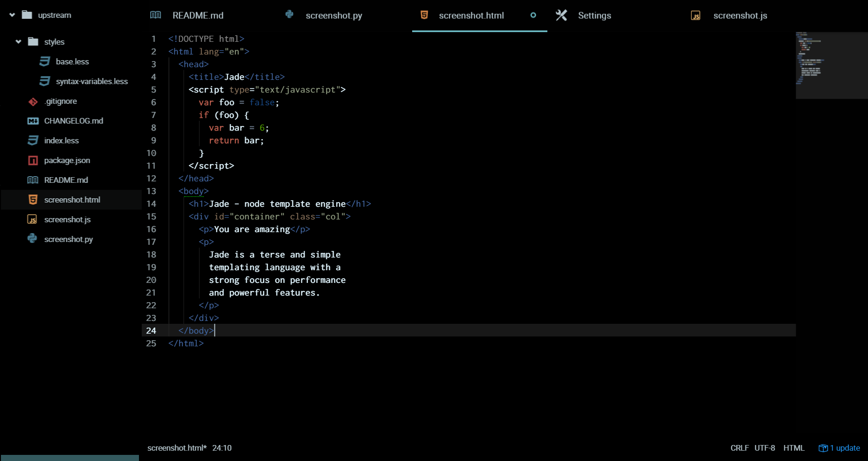
Task: Click the tree view bottom scrollbar
Action: pos(70,458)
